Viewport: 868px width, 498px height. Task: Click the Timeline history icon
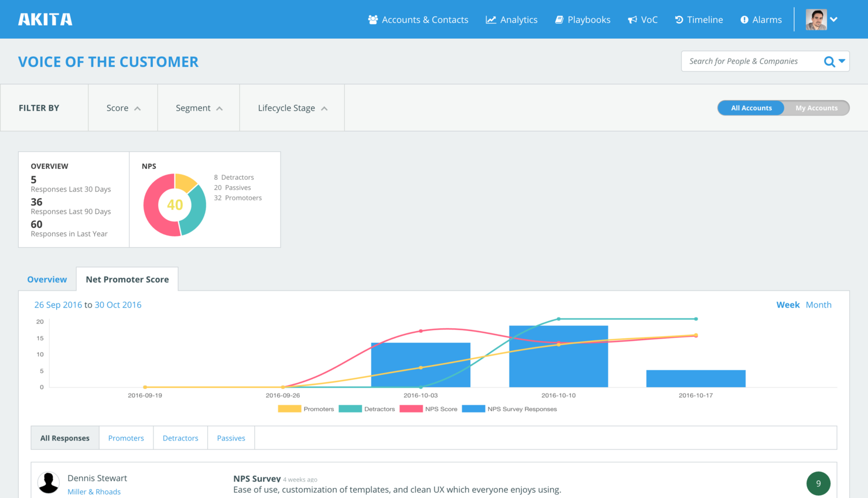679,19
